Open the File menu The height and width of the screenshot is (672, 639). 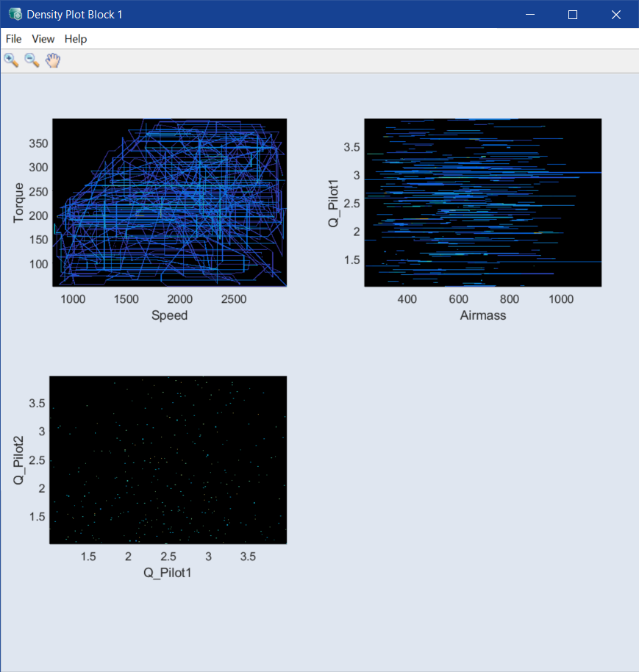pos(13,39)
